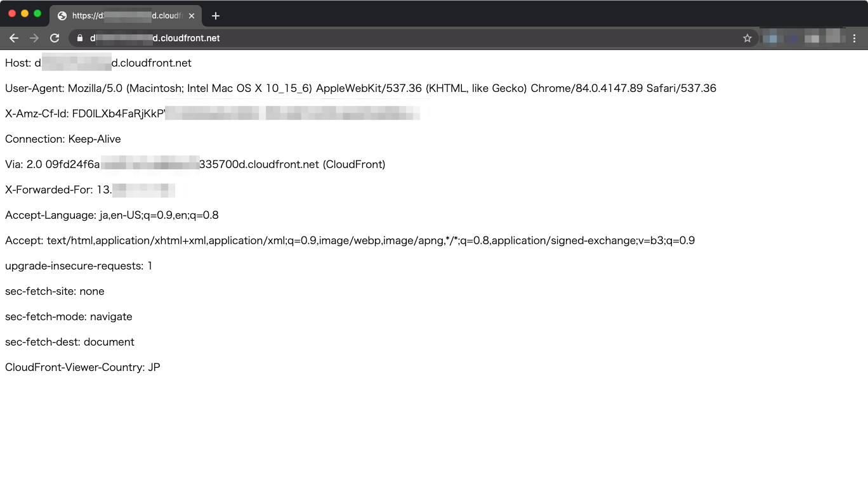Open a new tab with the plus button

[x=216, y=16]
